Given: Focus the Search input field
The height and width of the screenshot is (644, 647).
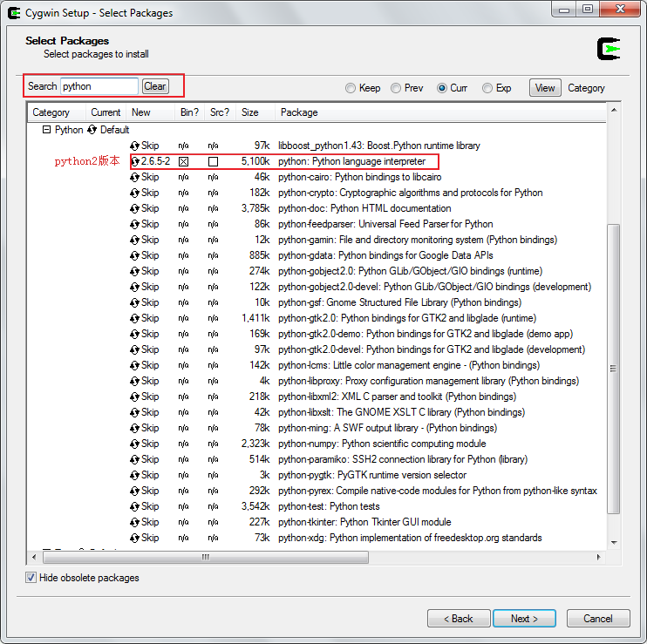Looking at the screenshot, I should tap(99, 86).
